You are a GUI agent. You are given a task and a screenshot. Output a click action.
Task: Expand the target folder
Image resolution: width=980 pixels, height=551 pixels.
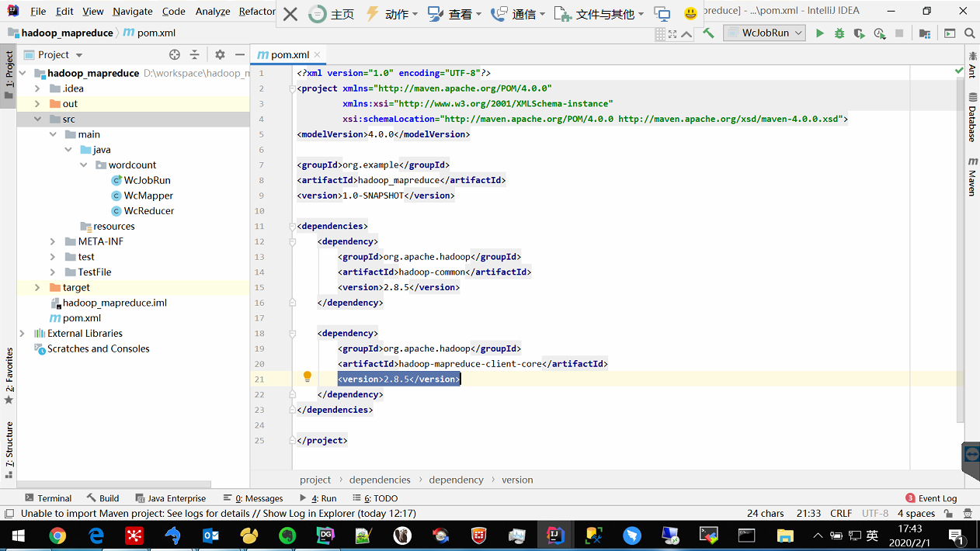37,287
